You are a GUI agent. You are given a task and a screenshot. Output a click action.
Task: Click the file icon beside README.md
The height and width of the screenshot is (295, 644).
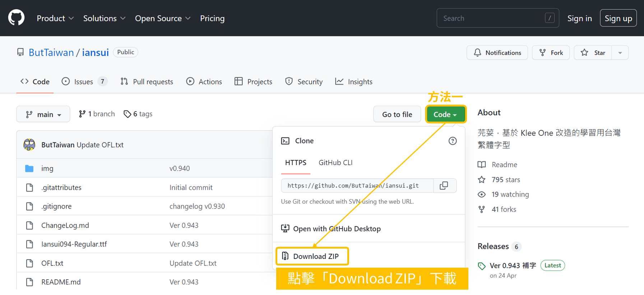click(x=29, y=282)
